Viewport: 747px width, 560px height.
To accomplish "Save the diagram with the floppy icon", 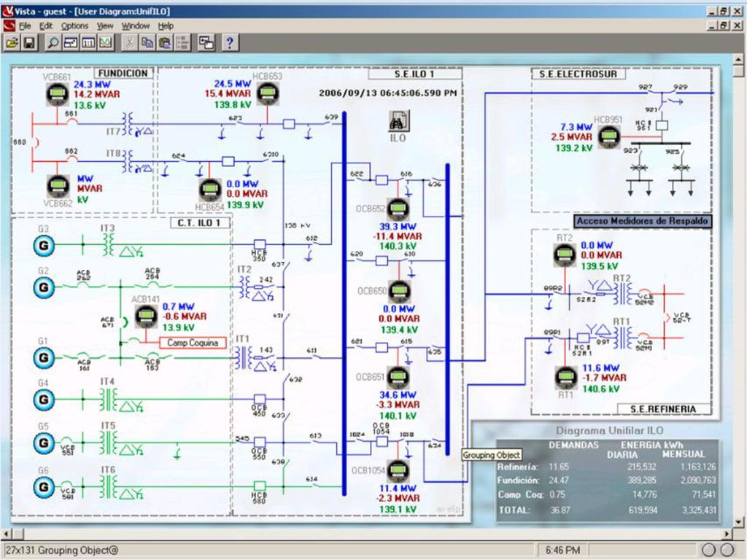I will tap(29, 43).
